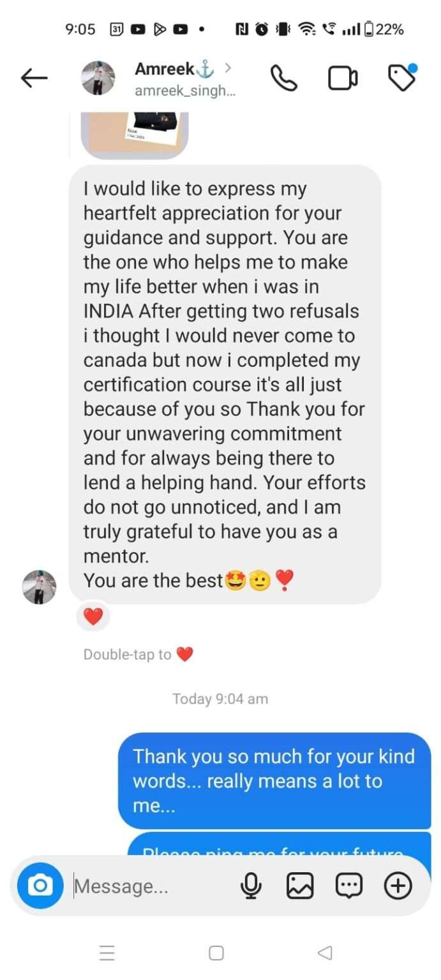The width and height of the screenshot is (441, 980).
Task: Select the blue 'Thank you so much' reply
Action: coord(274,781)
